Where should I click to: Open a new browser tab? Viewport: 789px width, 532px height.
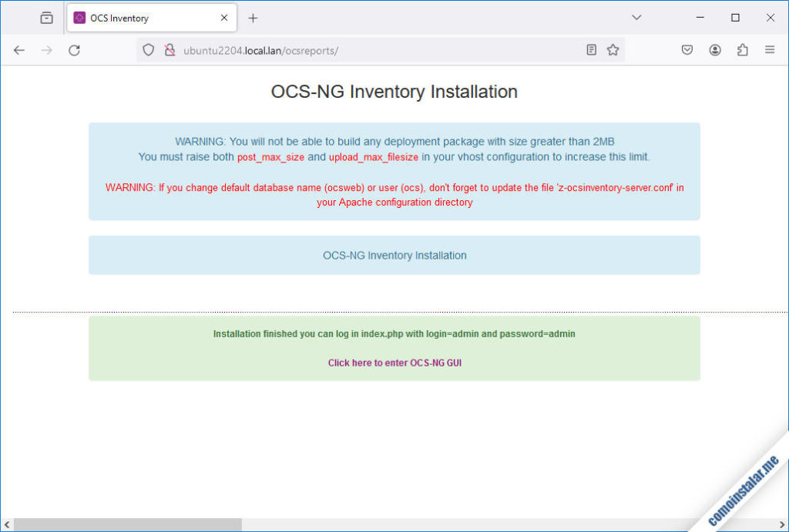(253, 17)
